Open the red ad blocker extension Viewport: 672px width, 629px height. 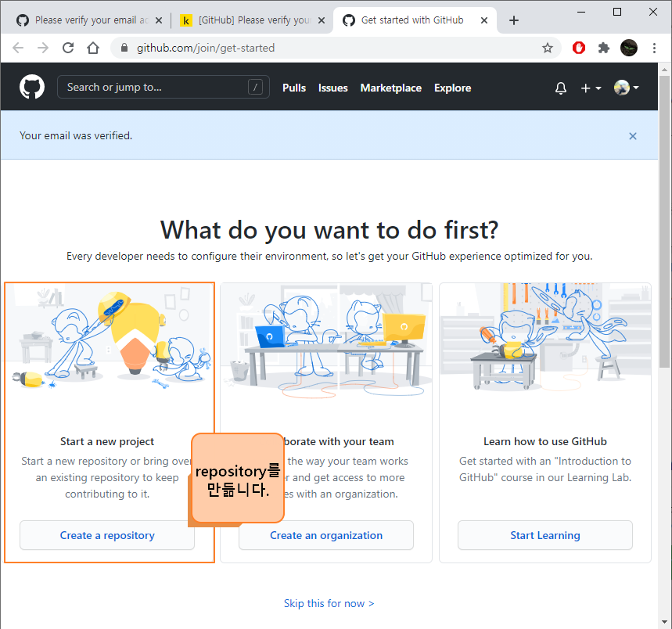click(579, 48)
